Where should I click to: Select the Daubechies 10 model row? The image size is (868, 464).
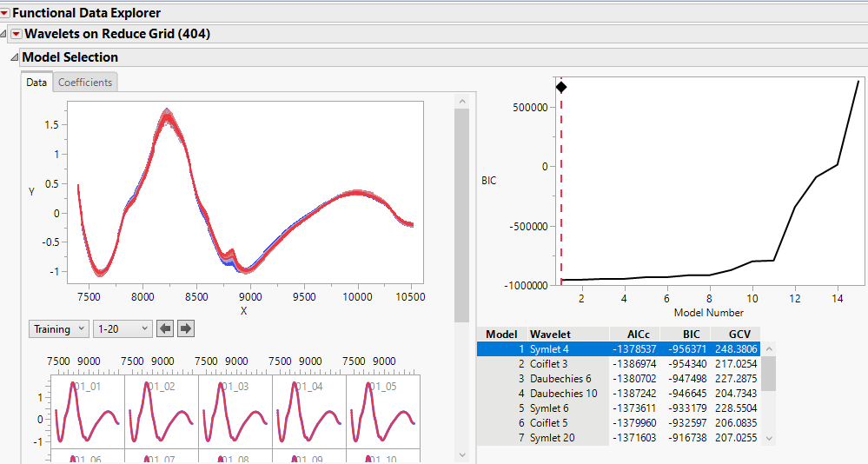pyautogui.click(x=618, y=394)
